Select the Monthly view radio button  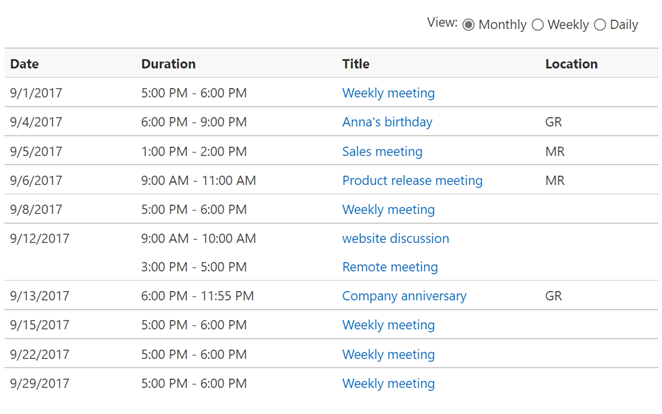point(468,24)
